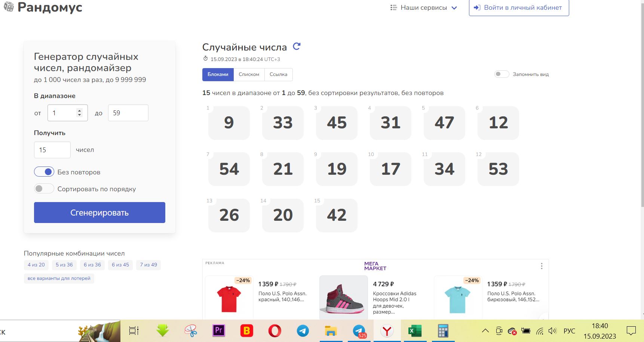Click the Рандомус site title

click(x=50, y=7)
